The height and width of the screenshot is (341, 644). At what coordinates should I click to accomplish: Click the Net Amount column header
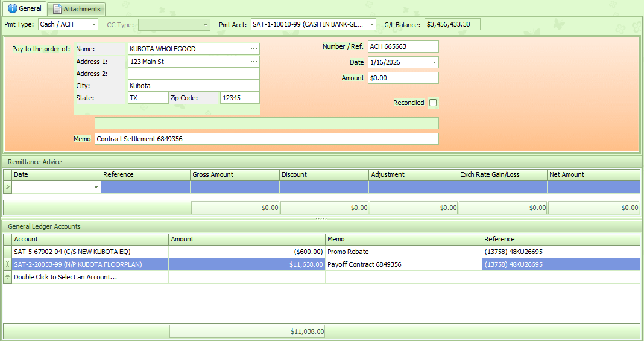click(593, 174)
